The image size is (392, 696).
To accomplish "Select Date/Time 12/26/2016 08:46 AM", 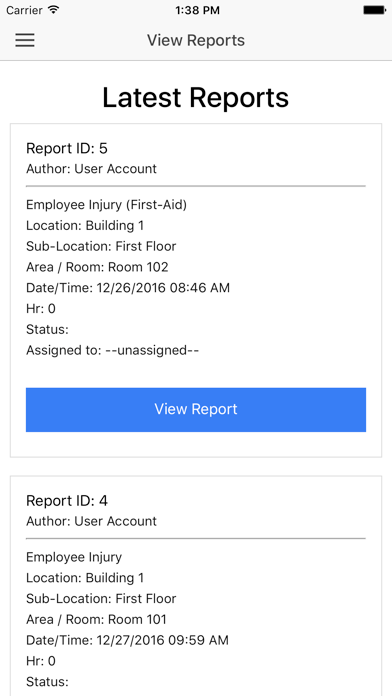I will pos(128,288).
